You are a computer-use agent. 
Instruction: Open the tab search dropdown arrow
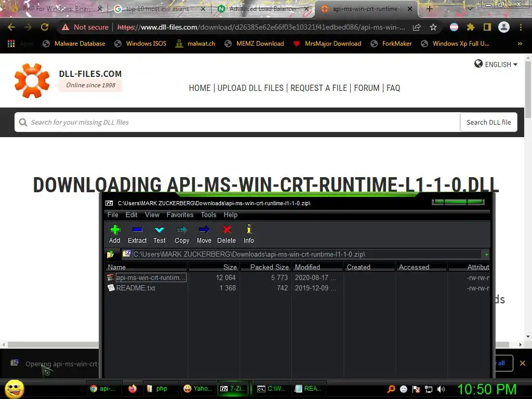[470, 9]
